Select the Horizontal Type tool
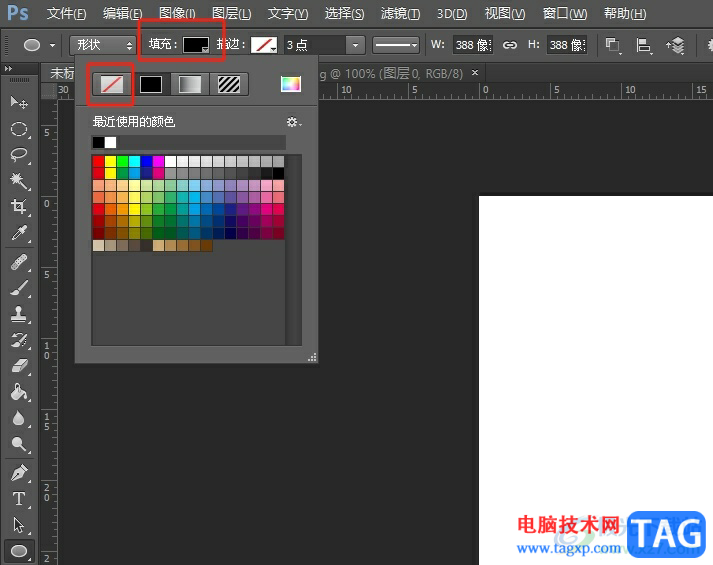Viewport: 713px width, 565px height. [x=19, y=499]
